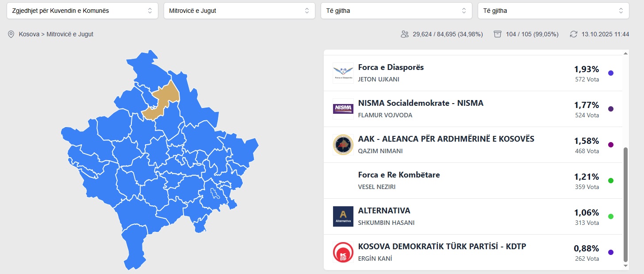The image size is (644, 274).
Task: Click the refresh icon beside the timestamp
Action: coord(574,34)
